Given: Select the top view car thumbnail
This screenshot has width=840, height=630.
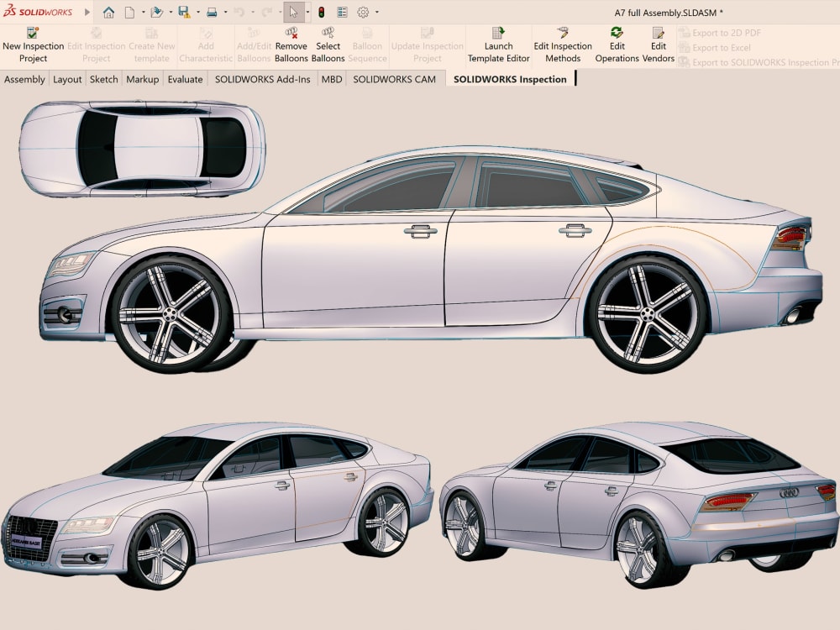Looking at the screenshot, I should point(142,149).
